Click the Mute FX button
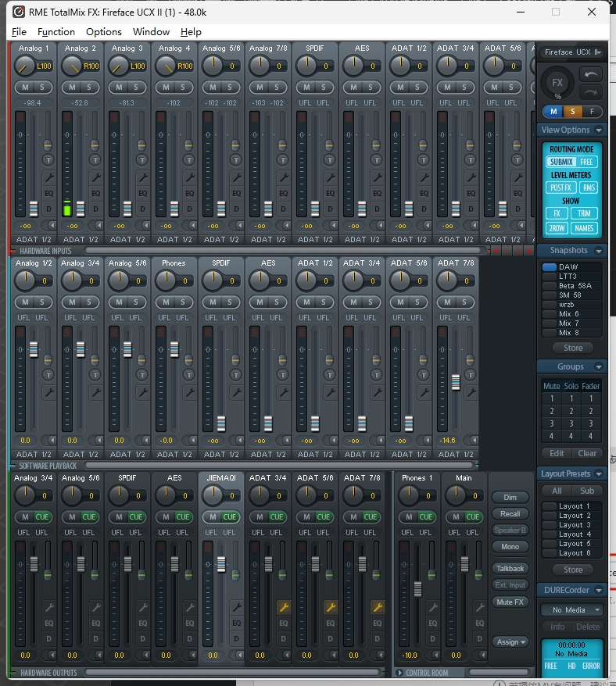 click(510, 602)
